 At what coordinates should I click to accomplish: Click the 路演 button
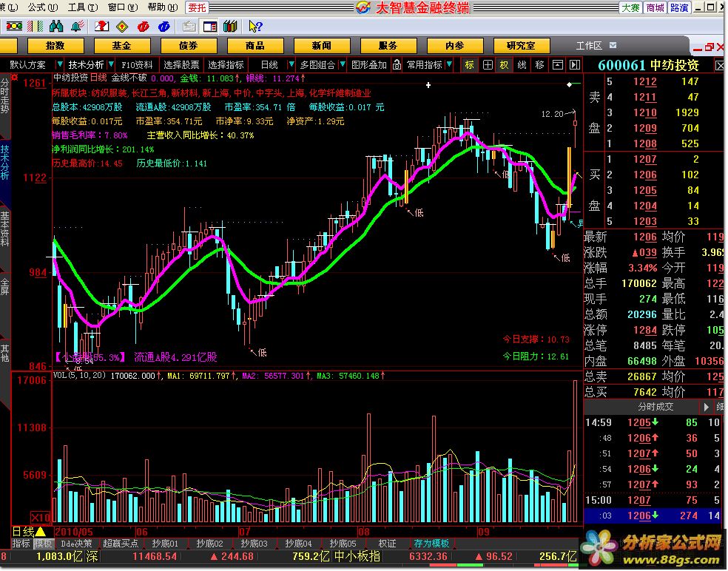coord(678,7)
